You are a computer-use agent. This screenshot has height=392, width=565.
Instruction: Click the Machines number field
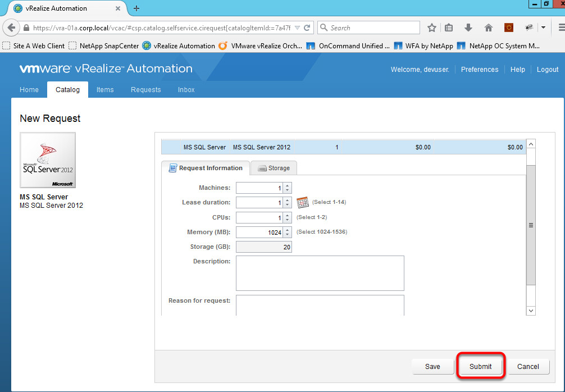tap(260, 188)
